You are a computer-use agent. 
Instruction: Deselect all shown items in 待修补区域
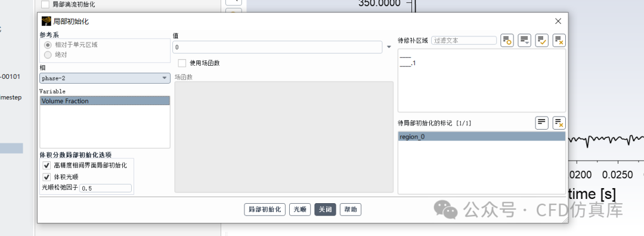tap(559, 41)
